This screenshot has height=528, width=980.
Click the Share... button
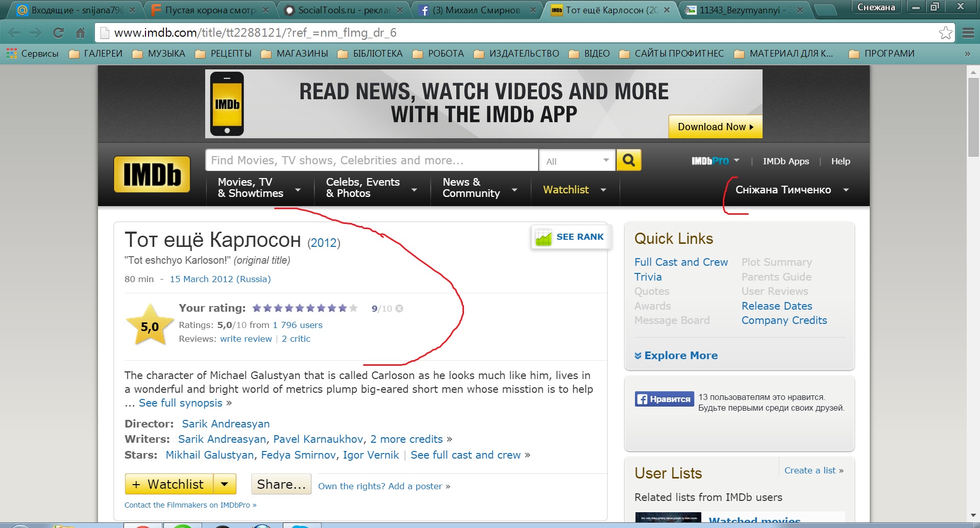[281, 484]
